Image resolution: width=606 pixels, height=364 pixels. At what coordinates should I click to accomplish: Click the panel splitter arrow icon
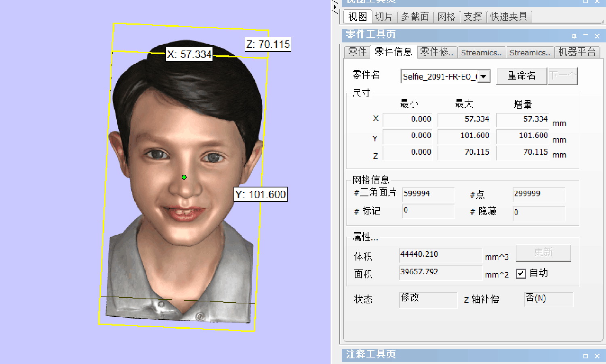(x=335, y=7)
